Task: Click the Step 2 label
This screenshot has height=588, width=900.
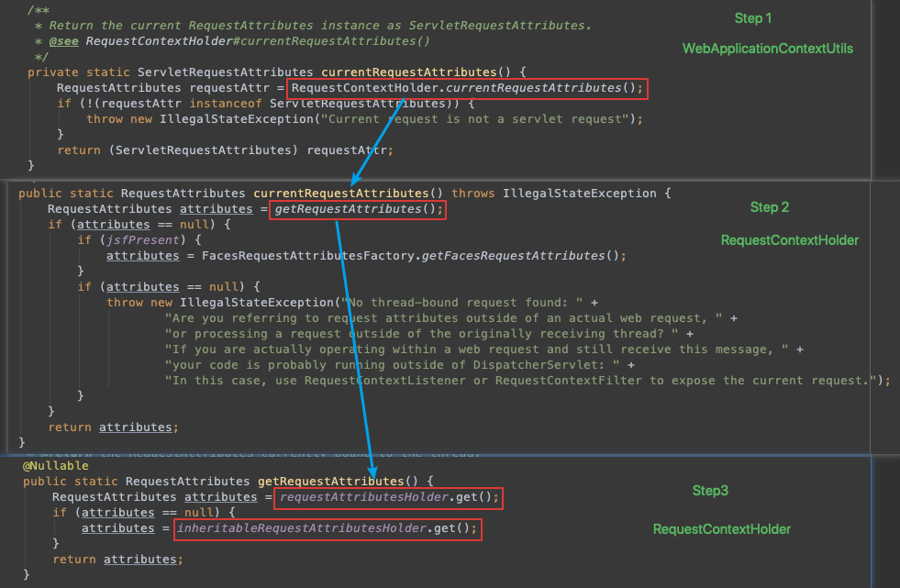Action: (x=769, y=207)
